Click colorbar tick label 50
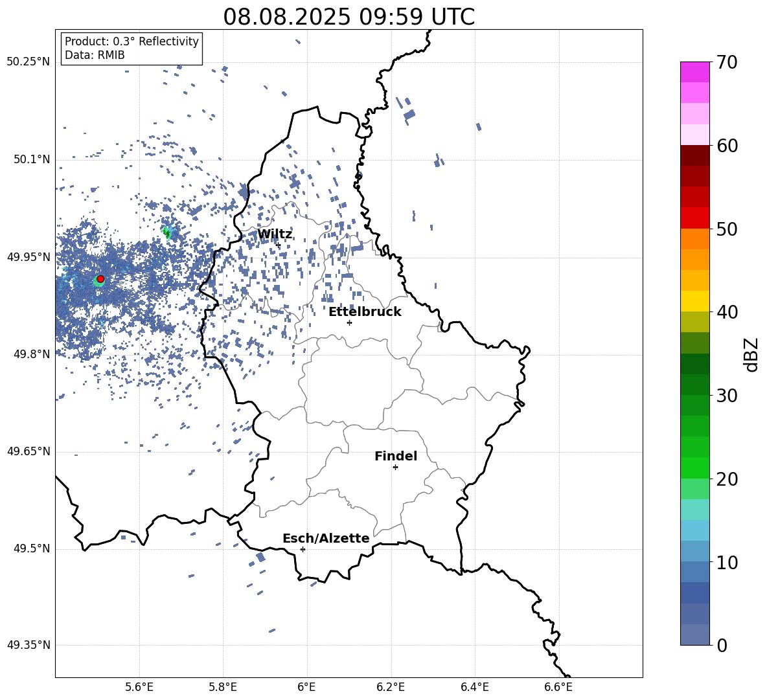The height and width of the screenshot is (700, 767). [727, 229]
